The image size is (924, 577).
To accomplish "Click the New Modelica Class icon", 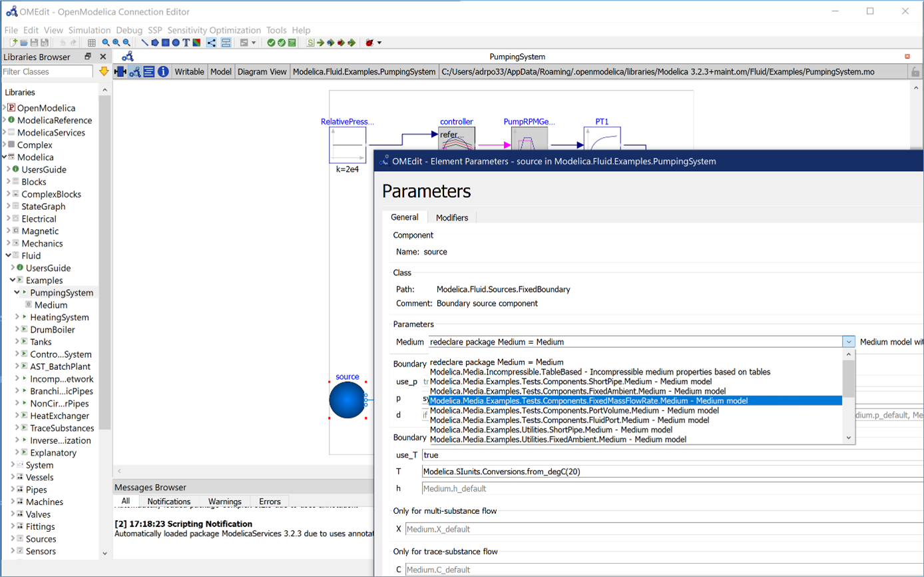I will (x=13, y=43).
